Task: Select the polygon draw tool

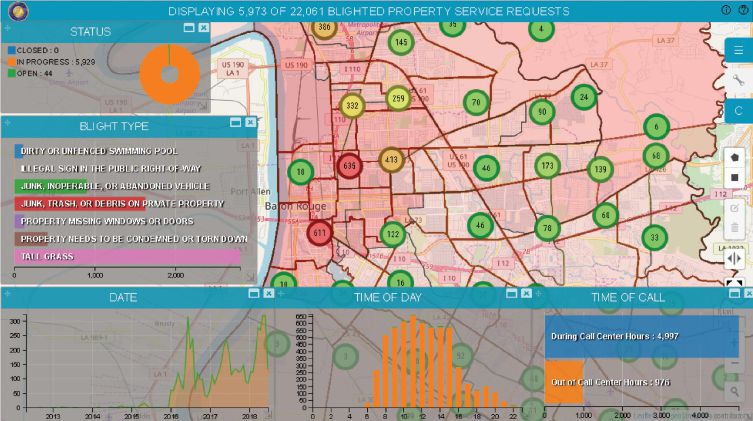Action: (735, 157)
